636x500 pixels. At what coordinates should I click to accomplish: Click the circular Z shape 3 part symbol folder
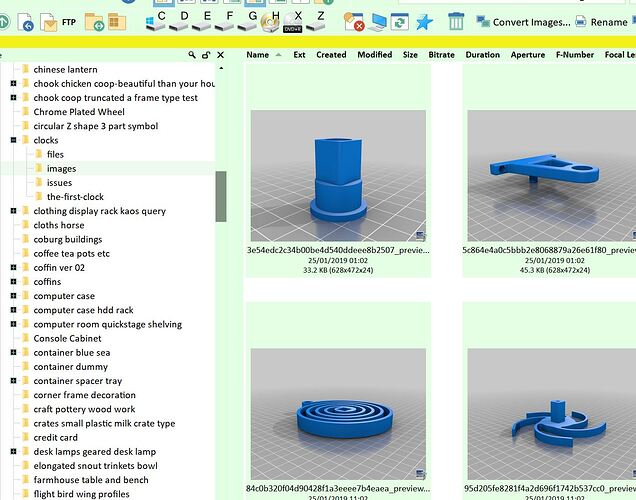pyautogui.click(x=96, y=126)
